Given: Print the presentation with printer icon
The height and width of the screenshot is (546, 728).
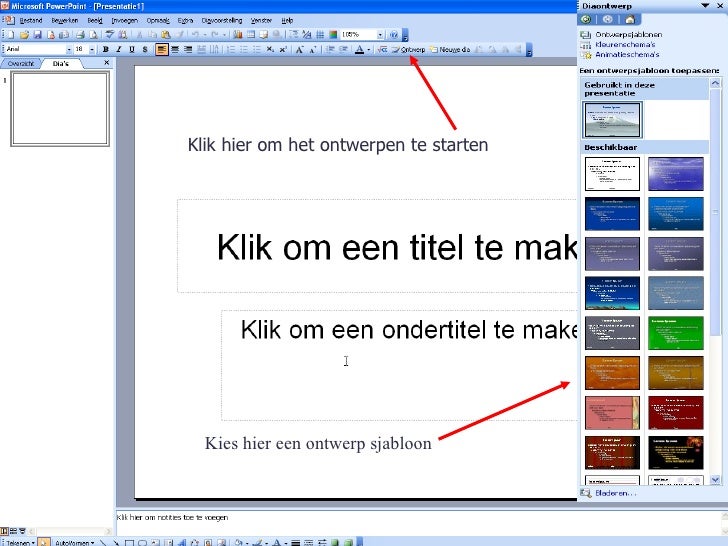Looking at the screenshot, I should click(x=80, y=35).
